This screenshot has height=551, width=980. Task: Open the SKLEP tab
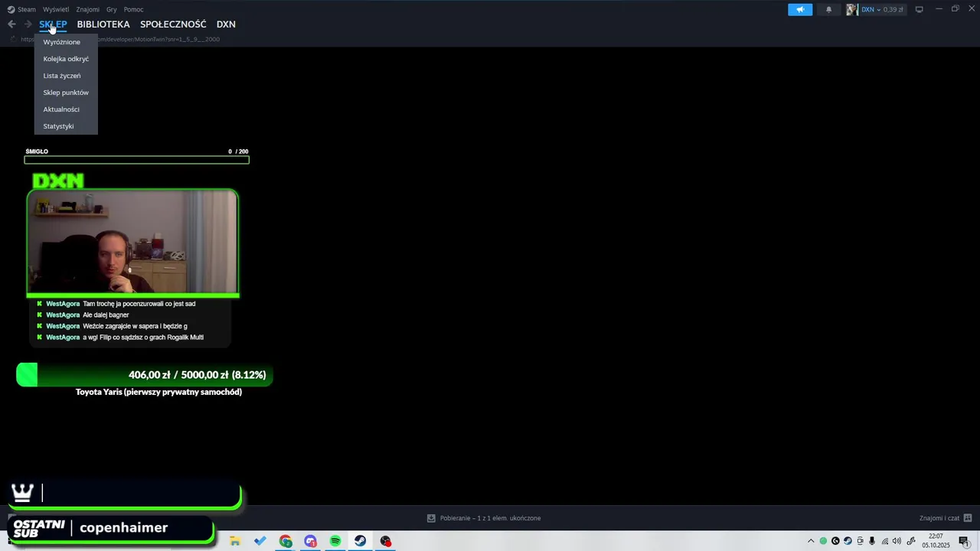(53, 24)
